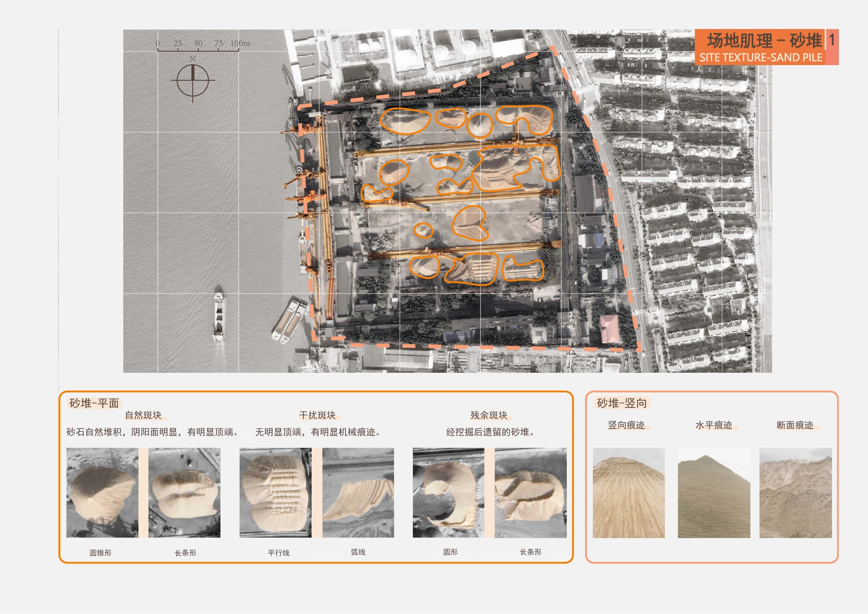Click the 100m scale label
Image resolution: width=868 pixels, height=614 pixels.
click(x=240, y=43)
